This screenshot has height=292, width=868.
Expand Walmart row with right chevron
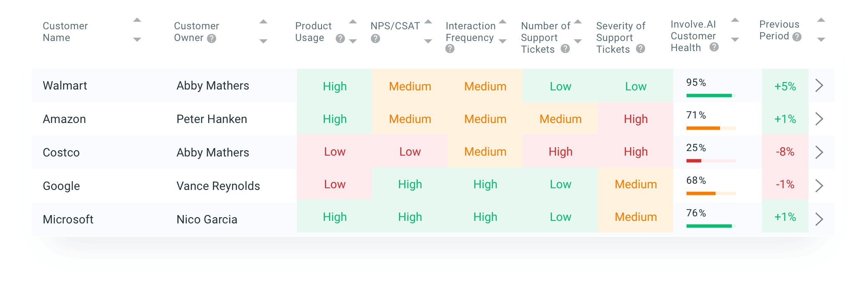819,86
